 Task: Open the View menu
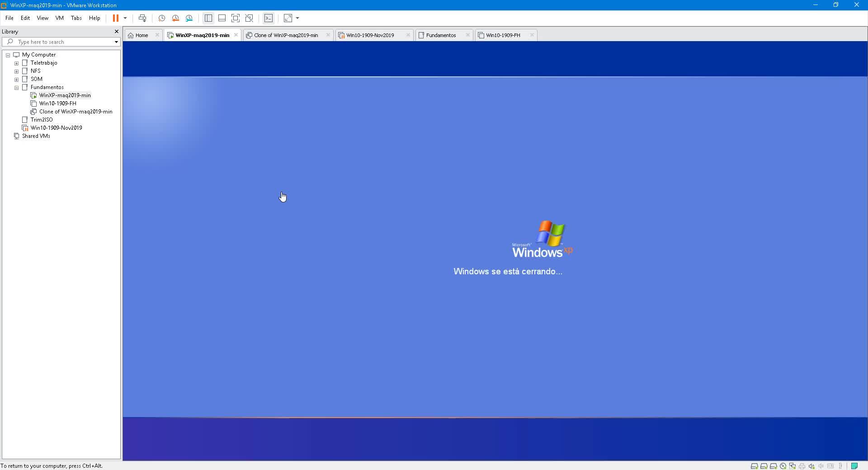pos(42,18)
